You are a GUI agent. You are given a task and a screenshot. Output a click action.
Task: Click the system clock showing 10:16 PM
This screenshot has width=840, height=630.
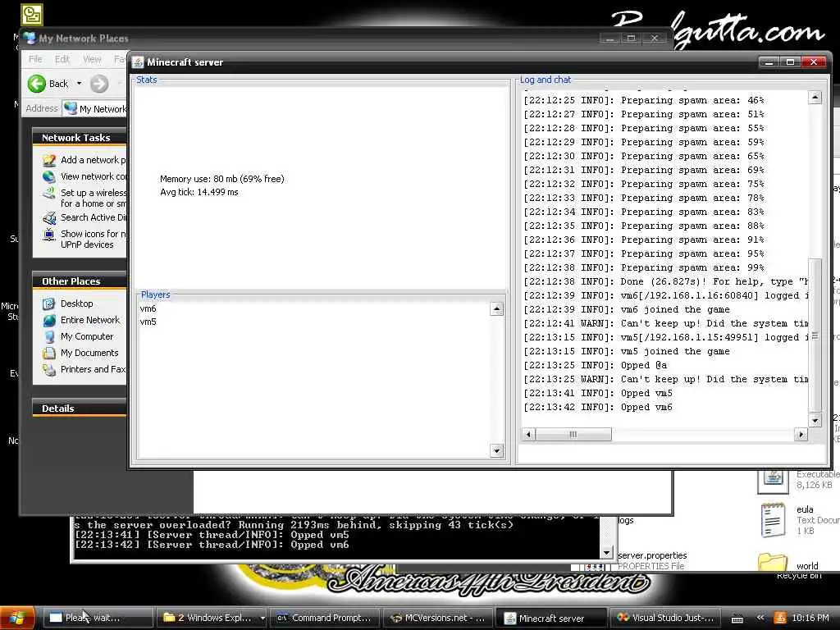pos(810,618)
